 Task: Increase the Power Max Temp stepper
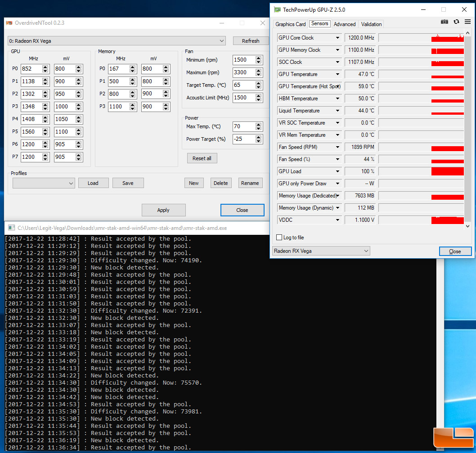click(258, 124)
